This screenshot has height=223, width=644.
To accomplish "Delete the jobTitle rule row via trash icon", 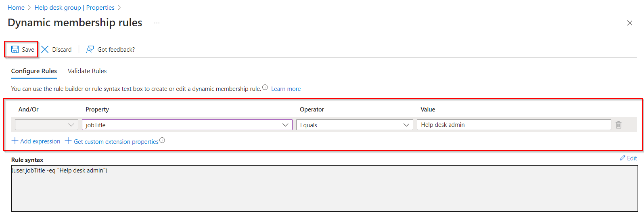I will [x=619, y=125].
